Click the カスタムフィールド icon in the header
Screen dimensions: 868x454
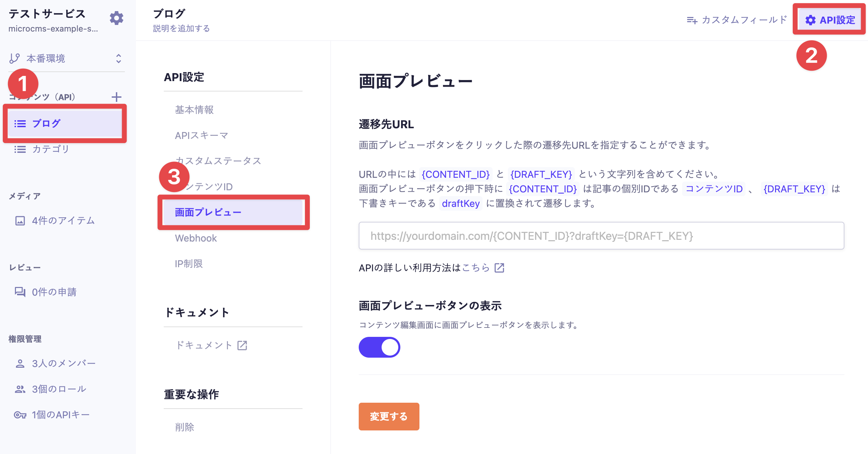pos(692,20)
